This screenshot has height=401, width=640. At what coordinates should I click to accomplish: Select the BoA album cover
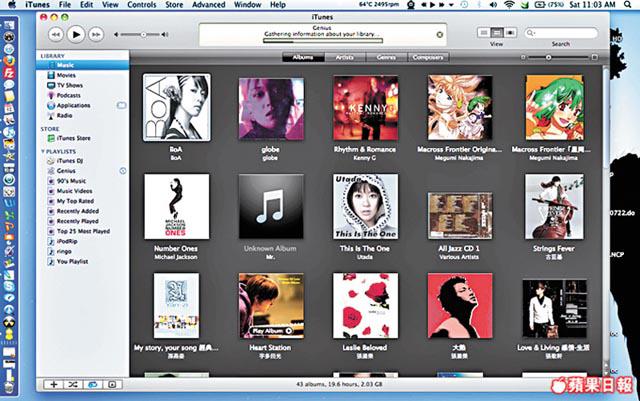point(177,107)
